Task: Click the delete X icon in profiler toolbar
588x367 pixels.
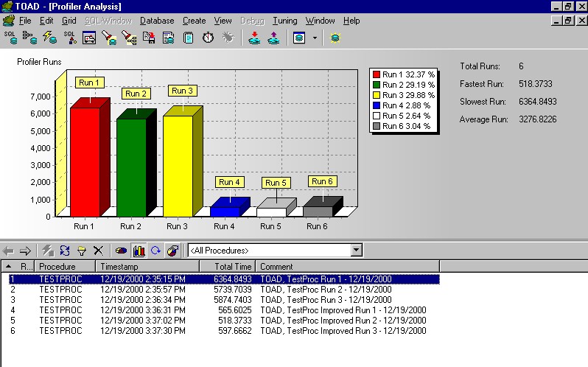Action: point(98,251)
